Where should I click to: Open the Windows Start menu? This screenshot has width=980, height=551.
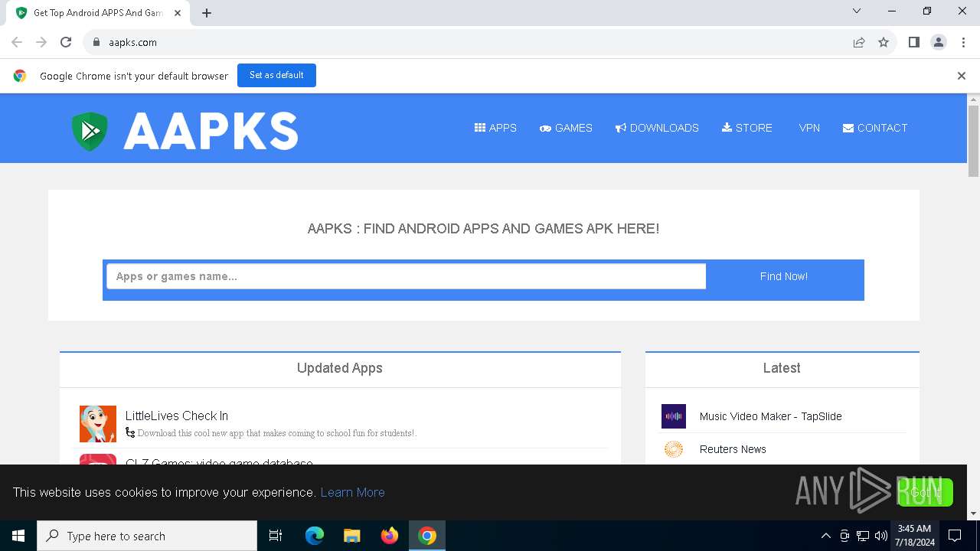[x=18, y=536]
